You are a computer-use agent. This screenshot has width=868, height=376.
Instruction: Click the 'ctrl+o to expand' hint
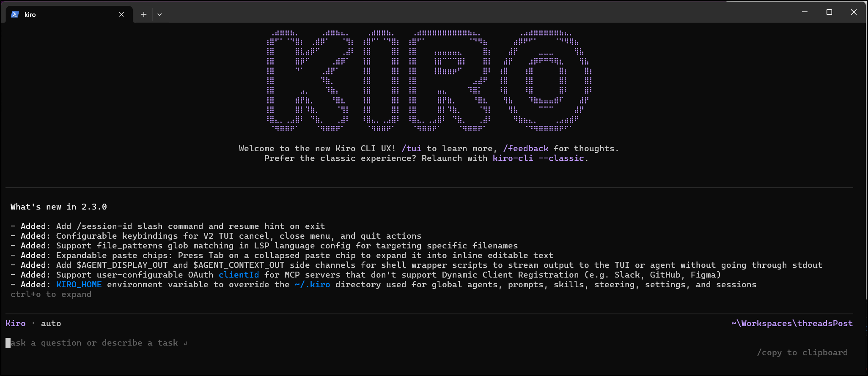[x=51, y=294]
